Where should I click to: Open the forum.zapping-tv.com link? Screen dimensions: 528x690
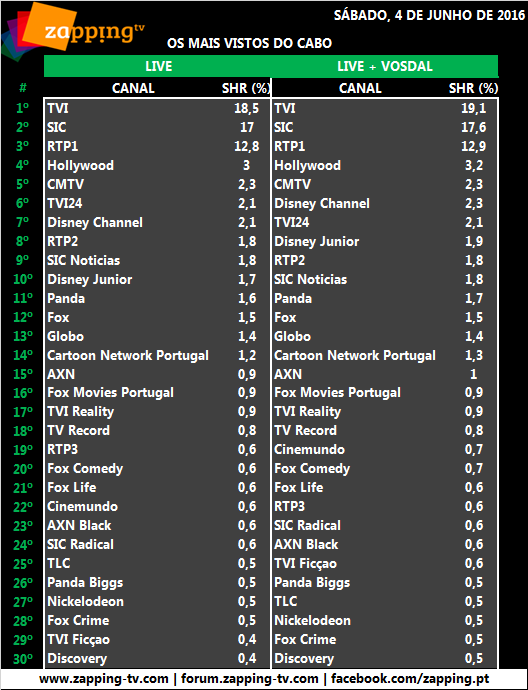[249, 679]
